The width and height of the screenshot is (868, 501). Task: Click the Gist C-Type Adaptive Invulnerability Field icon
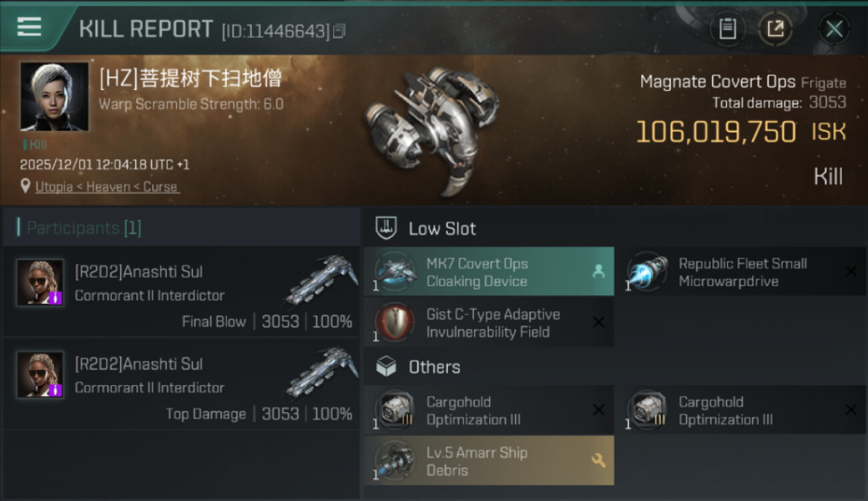(x=394, y=323)
